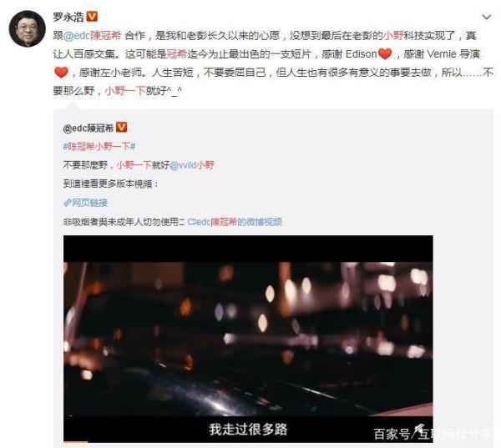Click the red heart emoji after Edison
This screenshot has height=448, width=501.
pyautogui.click(x=385, y=54)
